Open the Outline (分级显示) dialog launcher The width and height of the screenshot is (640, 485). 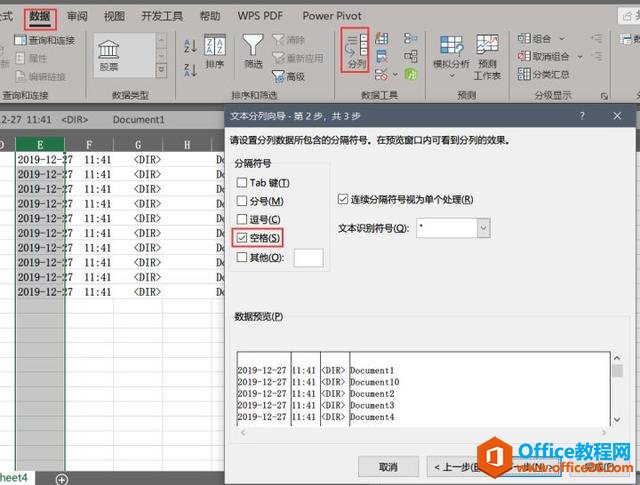pyautogui.click(x=604, y=96)
